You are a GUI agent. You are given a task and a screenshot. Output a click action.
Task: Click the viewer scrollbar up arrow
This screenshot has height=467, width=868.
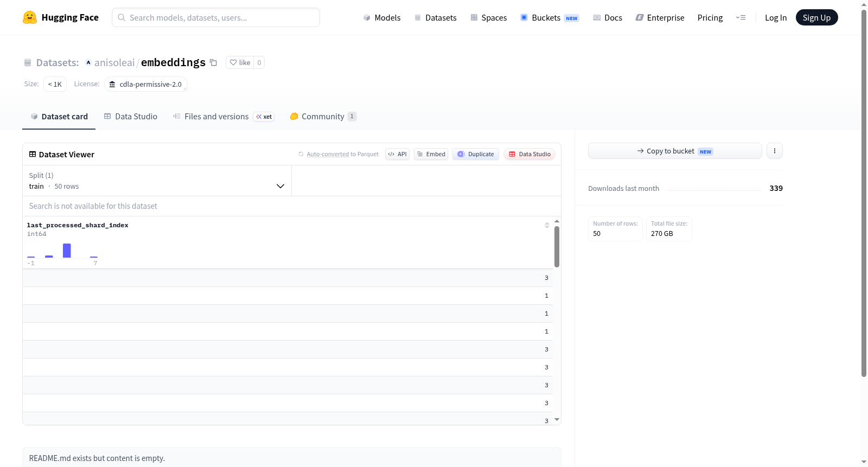(557, 221)
